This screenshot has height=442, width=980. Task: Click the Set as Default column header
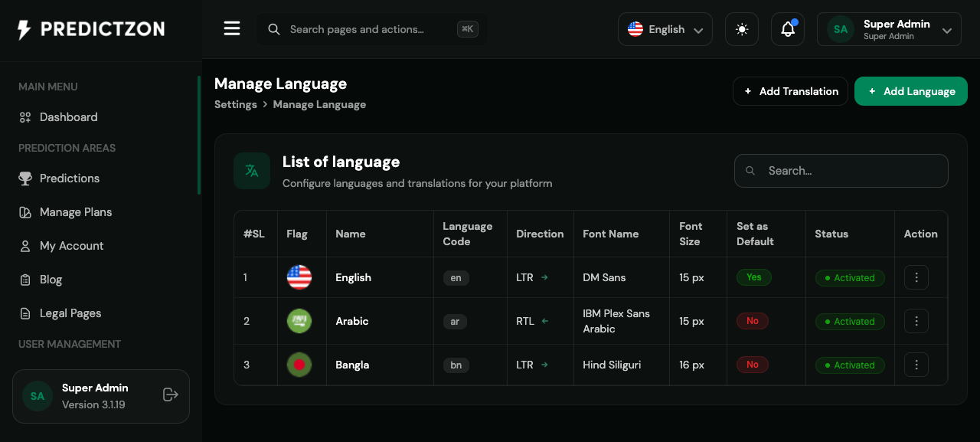[755, 234]
